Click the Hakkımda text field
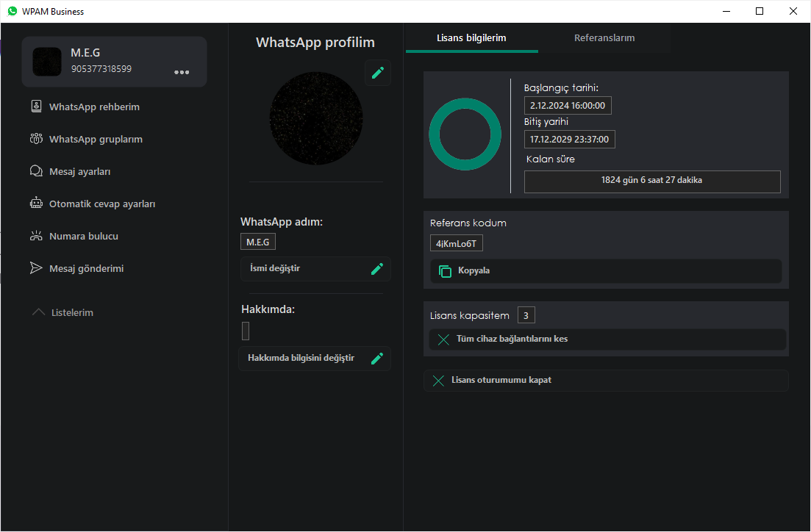Viewport: 811px width, 532px height. pos(246,331)
